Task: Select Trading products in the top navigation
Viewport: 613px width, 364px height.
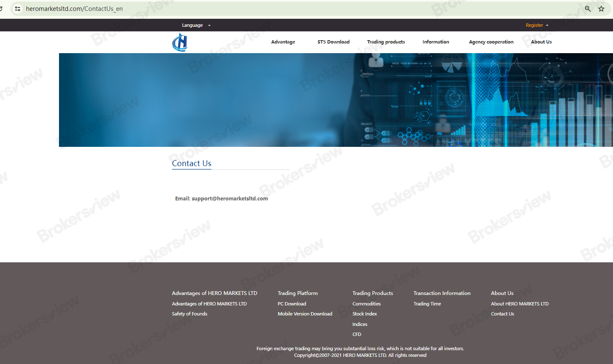Action: pos(386,42)
